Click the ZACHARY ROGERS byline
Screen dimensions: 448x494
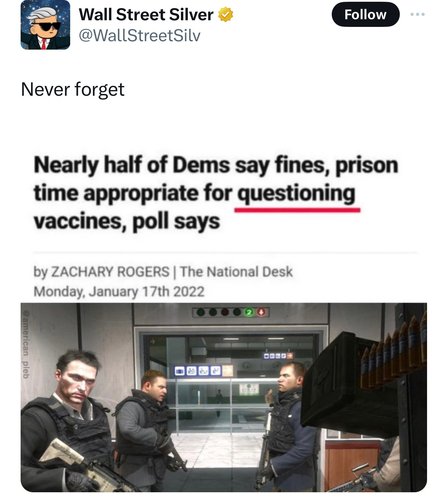[x=110, y=271]
